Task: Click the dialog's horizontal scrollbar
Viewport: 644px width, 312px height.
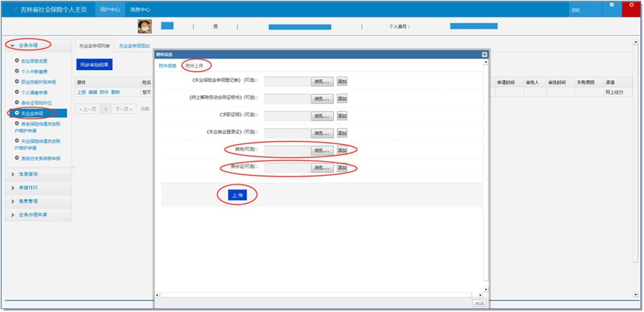Action: 317,295
